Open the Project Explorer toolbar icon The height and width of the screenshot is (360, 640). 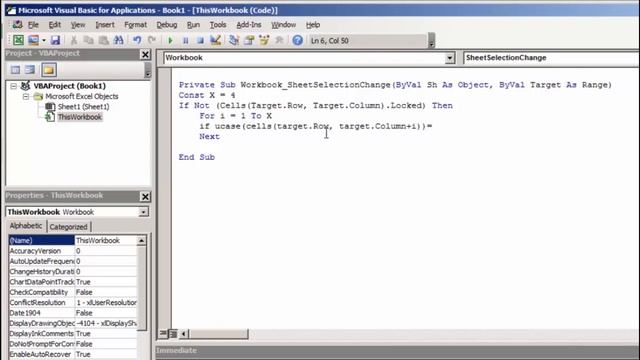pyautogui.click(x=234, y=40)
